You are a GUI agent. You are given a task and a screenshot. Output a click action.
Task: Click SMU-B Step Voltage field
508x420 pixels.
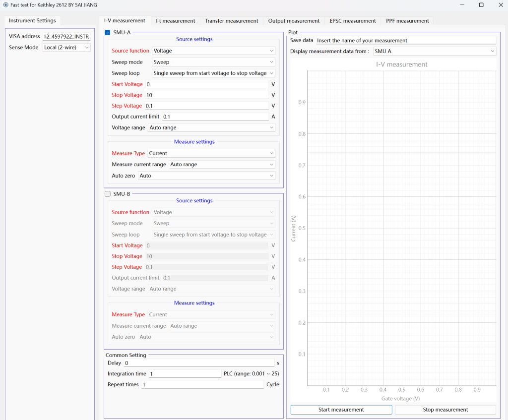coord(207,267)
